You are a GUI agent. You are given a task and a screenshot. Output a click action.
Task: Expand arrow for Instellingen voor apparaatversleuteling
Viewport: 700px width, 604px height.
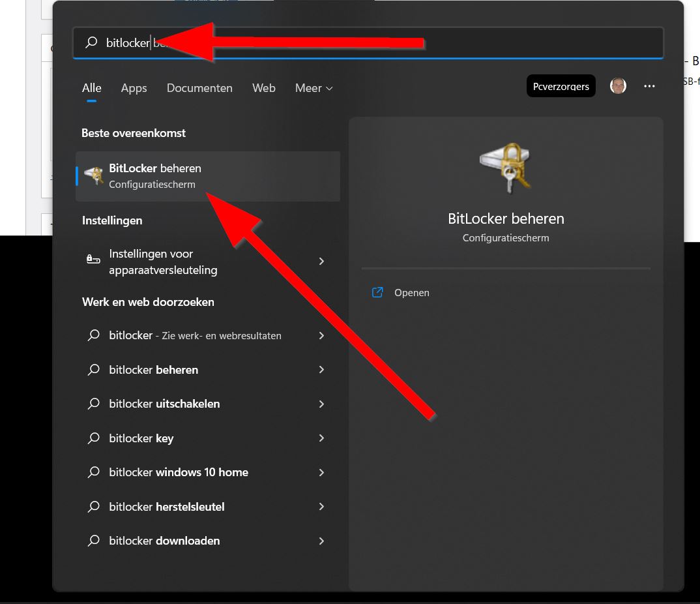point(321,262)
